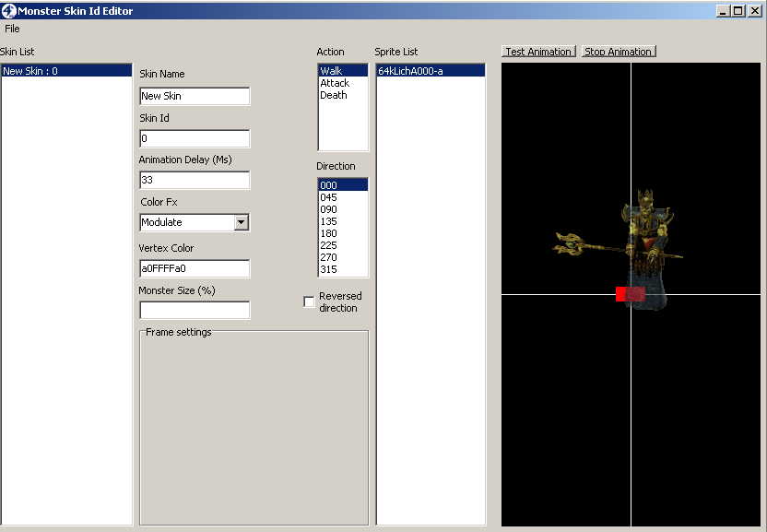
Task: Select direction 135
Action: coord(343,221)
